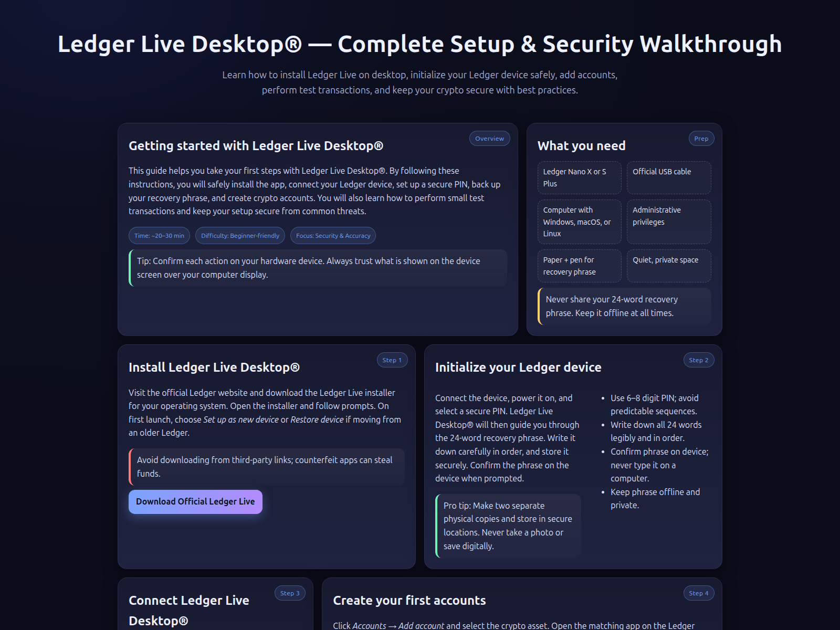The image size is (840, 630).
Task: Click the Pro tip about two physical copies
Action: tap(508, 526)
